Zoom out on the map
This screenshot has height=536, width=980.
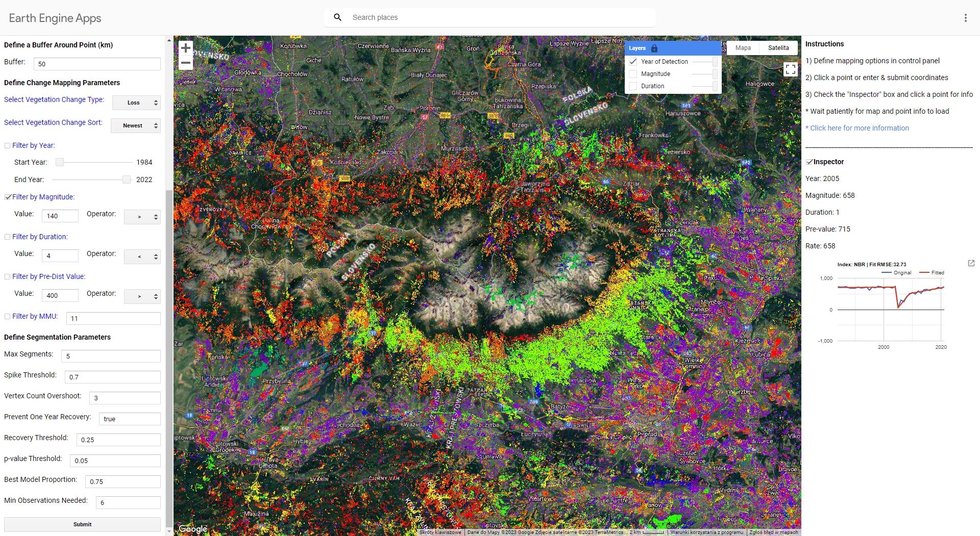186,63
